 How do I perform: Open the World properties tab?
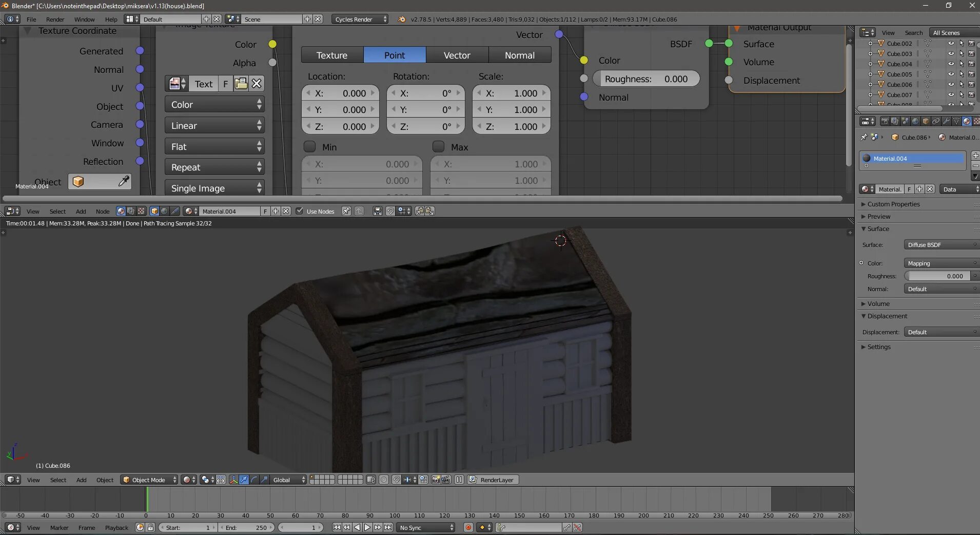pos(915,121)
